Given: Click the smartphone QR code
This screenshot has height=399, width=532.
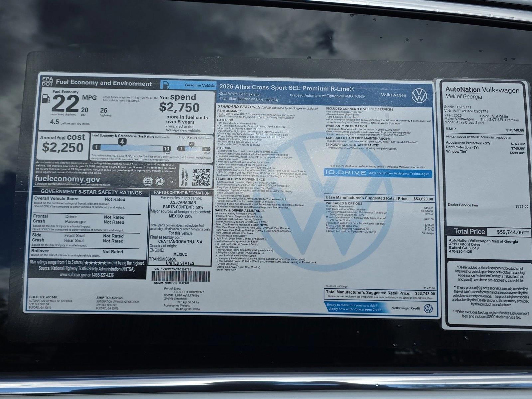Looking at the screenshot, I should point(201,178).
